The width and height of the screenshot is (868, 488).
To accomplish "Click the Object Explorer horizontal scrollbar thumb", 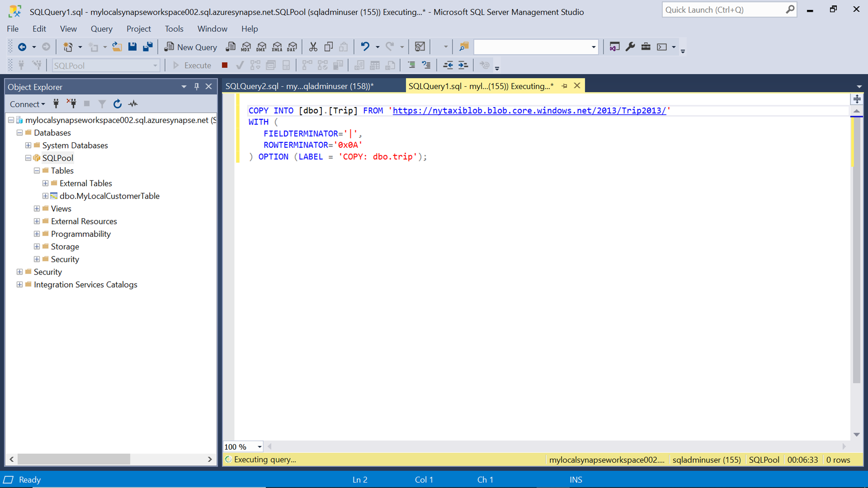I will click(74, 459).
